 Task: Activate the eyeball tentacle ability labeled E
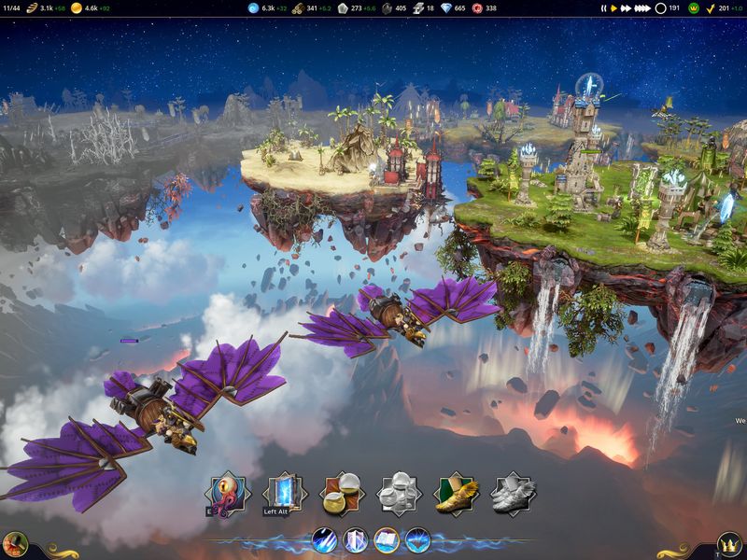[x=228, y=495]
